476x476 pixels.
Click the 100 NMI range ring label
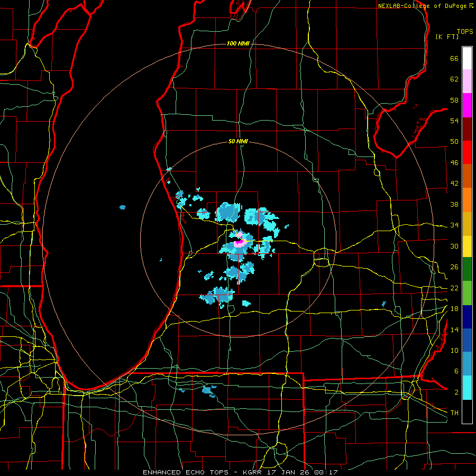238,44
